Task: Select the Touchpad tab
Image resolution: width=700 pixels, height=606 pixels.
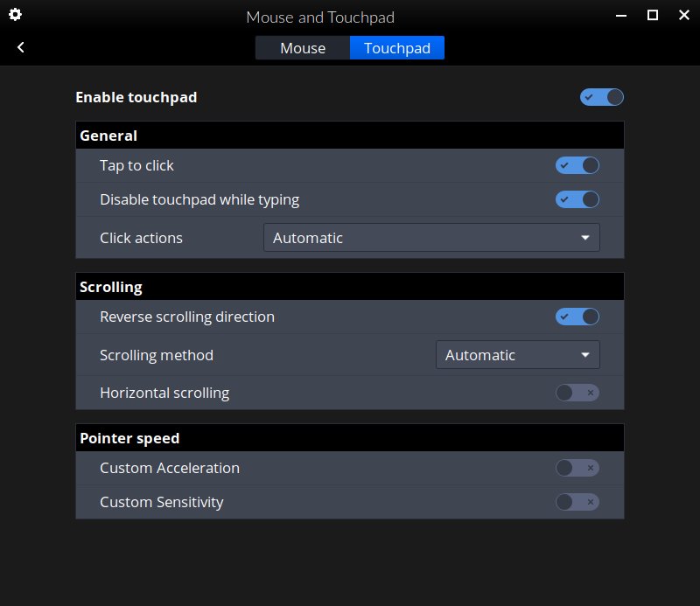Action: point(397,48)
